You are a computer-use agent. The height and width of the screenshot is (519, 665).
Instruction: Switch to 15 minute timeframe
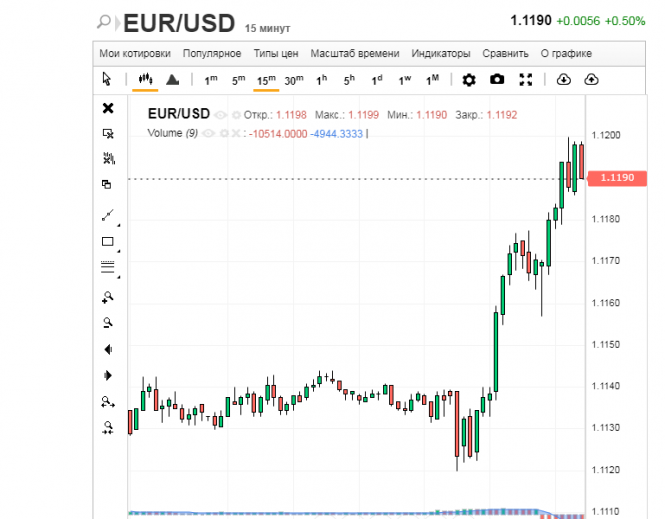coord(266,80)
